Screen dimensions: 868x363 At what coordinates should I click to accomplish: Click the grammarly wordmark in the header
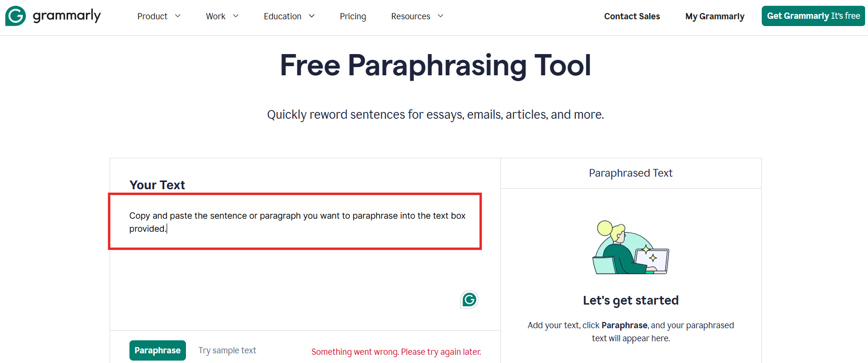(67, 16)
